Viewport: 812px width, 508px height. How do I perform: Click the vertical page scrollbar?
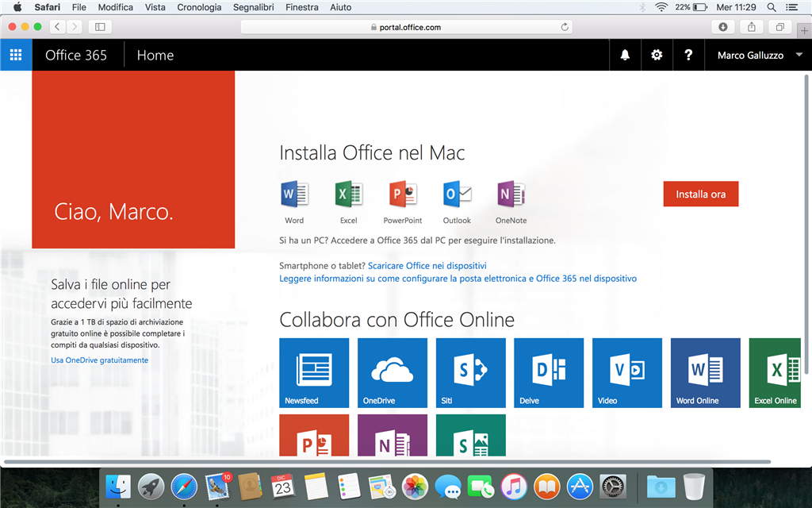point(806,224)
